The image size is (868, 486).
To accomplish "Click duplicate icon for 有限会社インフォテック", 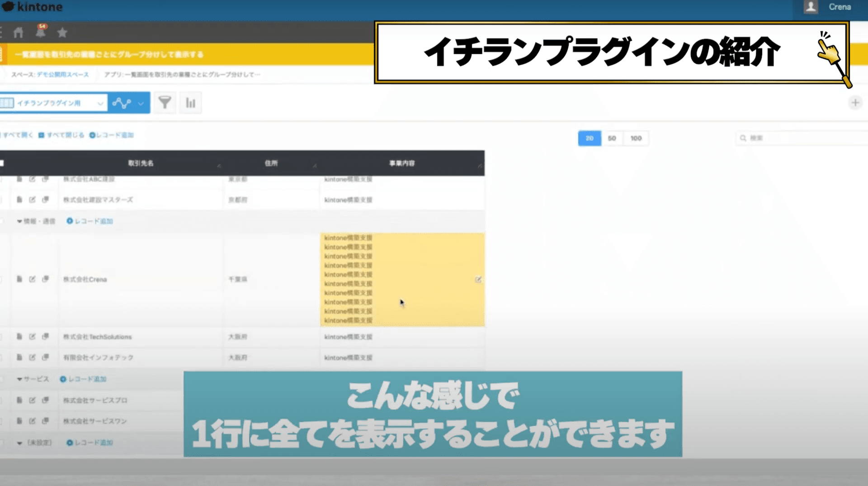I will pyautogui.click(x=45, y=357).
